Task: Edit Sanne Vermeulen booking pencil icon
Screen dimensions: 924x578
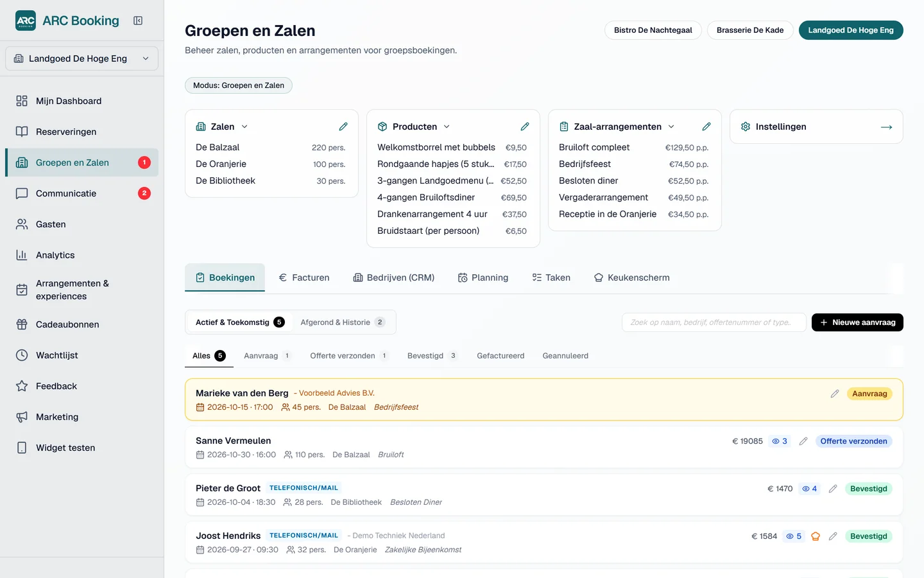Action: [803, 441]
